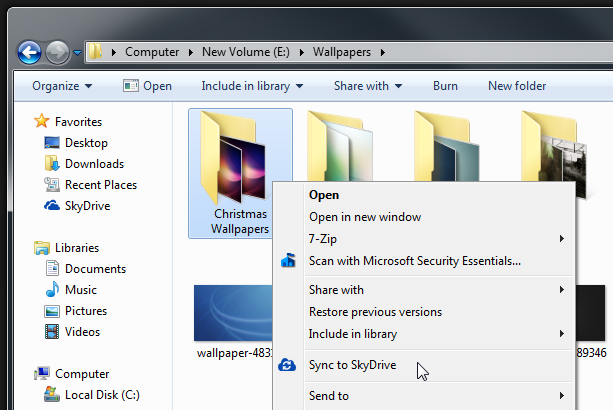This screenshot has height=410, width=613.
Task: Open Include in library toolbar dropdown
Action: [251, 86]
